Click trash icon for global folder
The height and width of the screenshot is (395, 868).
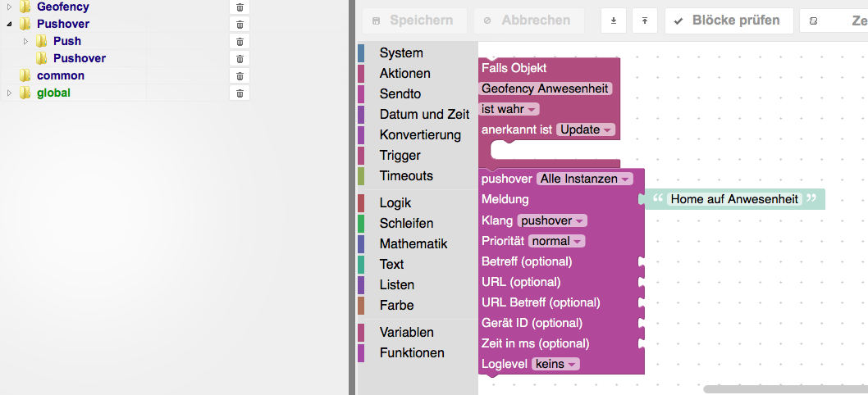(x=240, y=93)
